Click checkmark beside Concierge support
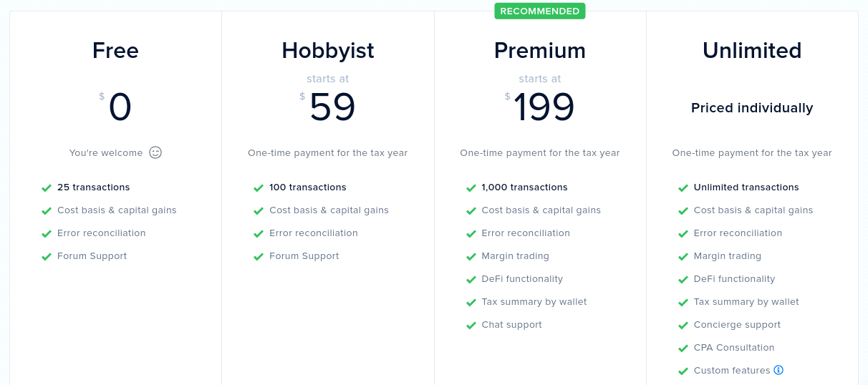 coord(683,325)
